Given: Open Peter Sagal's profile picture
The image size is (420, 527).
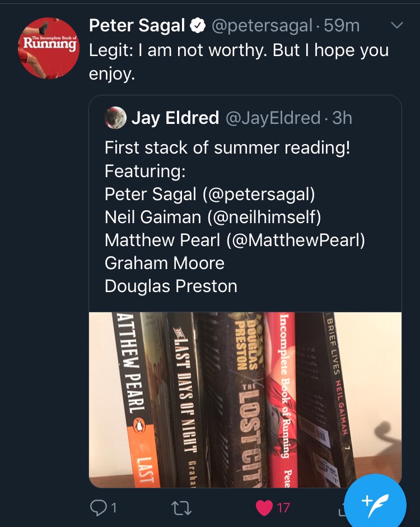Looking at the screenshot, I should (49, 48).
